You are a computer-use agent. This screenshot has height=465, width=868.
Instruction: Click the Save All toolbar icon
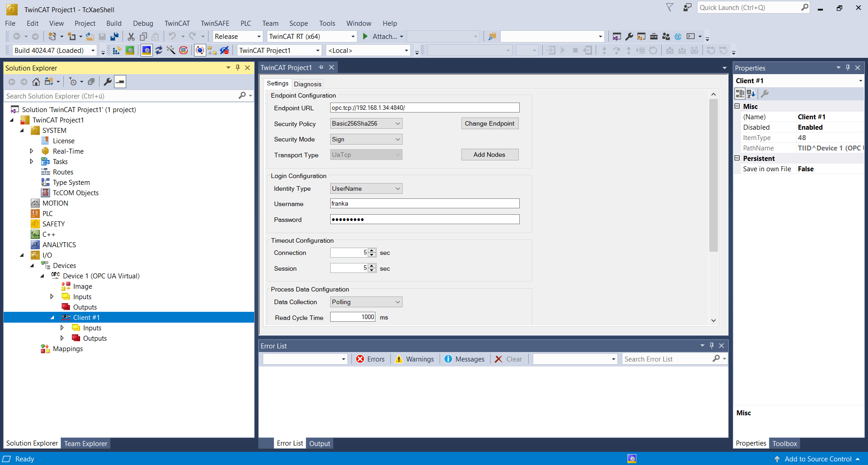tap(114, 37)
